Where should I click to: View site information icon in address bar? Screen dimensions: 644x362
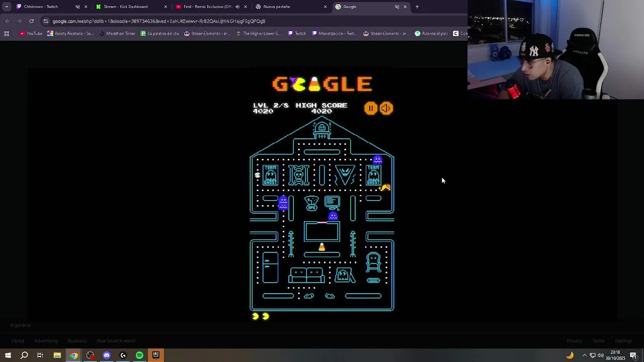pos(46,21)
